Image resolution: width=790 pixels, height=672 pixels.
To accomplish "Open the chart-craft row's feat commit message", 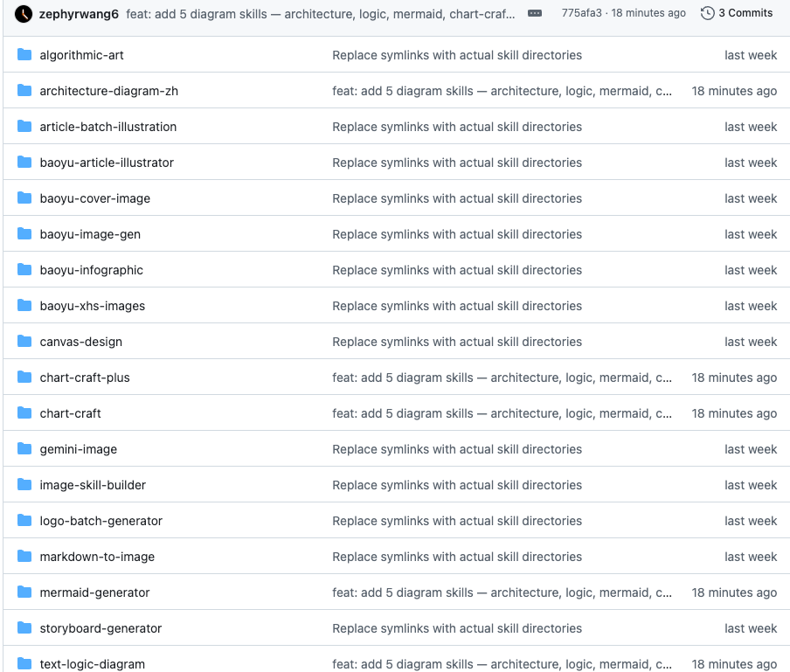I will pos(502,413).
